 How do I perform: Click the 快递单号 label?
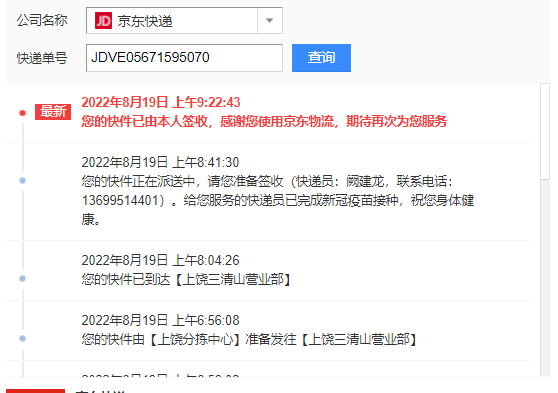coord(42,58)
